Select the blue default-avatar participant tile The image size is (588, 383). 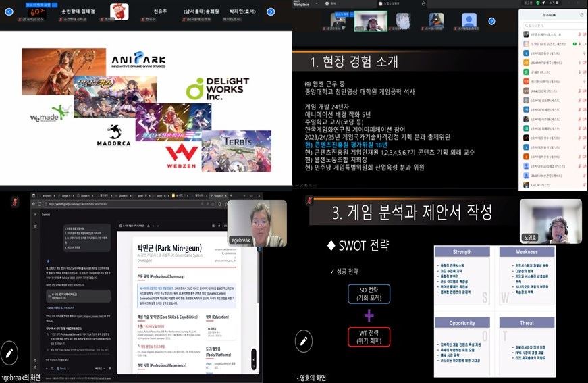(469, 21)
